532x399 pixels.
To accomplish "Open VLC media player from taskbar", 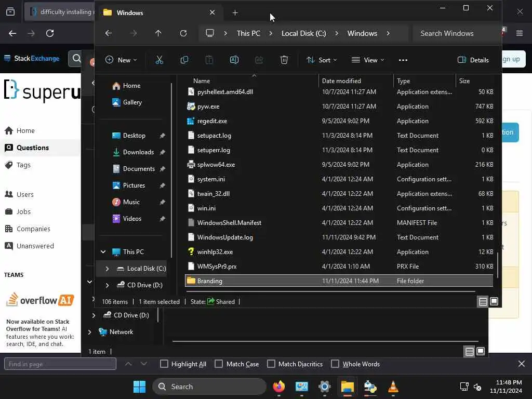I will 393,387.
